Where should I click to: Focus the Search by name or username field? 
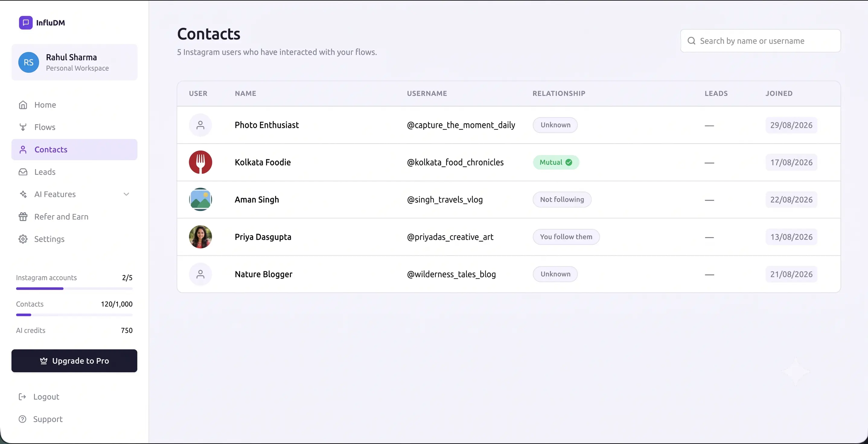point(761,41)
